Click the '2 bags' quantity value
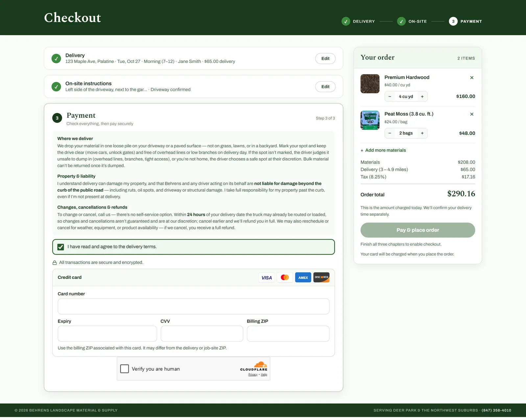Viewport: 526px width, 420px height. [406, 133]
